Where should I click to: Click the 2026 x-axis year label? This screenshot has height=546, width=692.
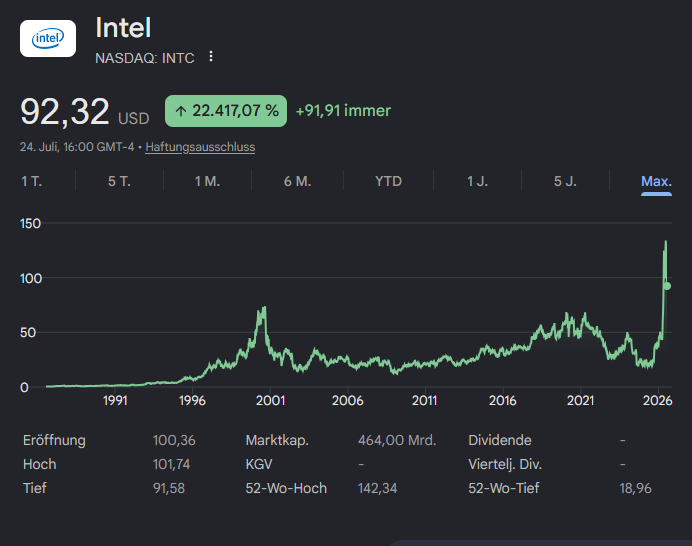click(x=658, y=400)
